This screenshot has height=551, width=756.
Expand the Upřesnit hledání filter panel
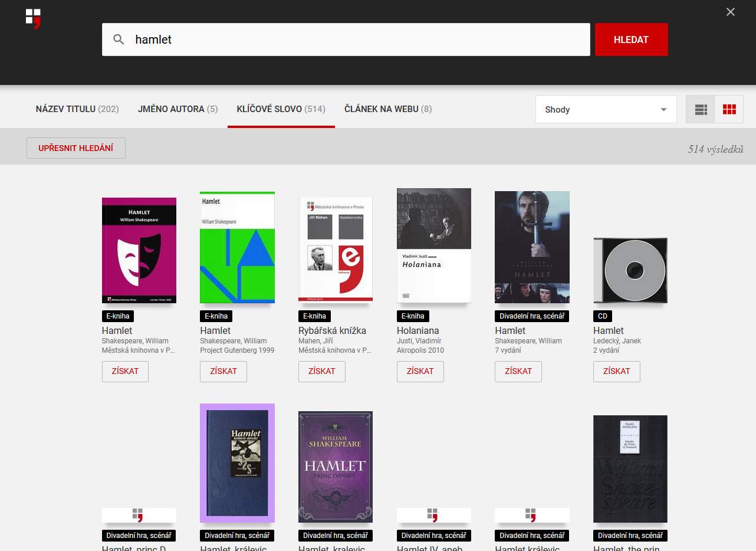coord(76,148)
